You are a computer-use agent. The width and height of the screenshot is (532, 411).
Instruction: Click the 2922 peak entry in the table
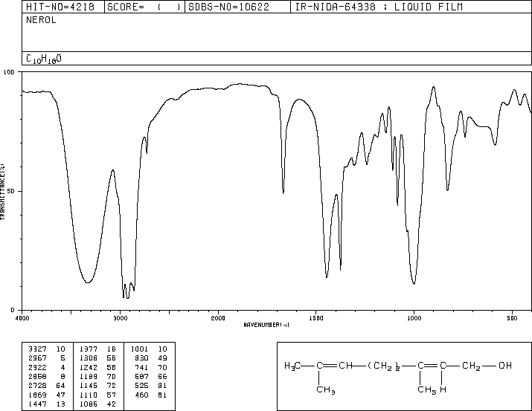pyautogui.click(x=38, y=367)
